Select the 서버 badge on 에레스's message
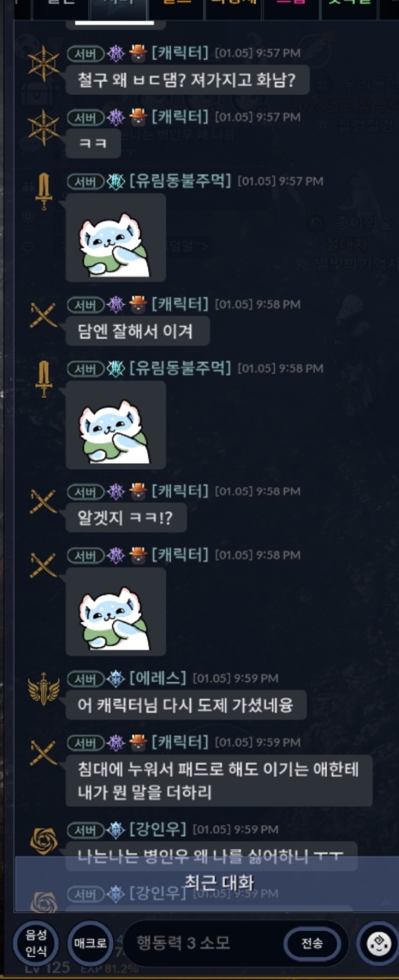This screenshot has height=980, width=399. [x=85, y=678]
